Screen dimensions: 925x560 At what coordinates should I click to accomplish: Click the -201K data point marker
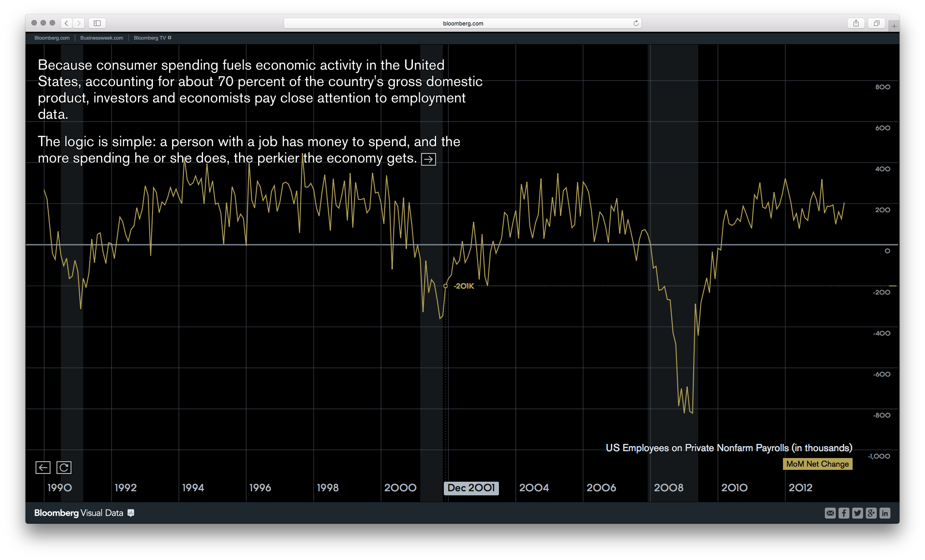pos(445,286)
